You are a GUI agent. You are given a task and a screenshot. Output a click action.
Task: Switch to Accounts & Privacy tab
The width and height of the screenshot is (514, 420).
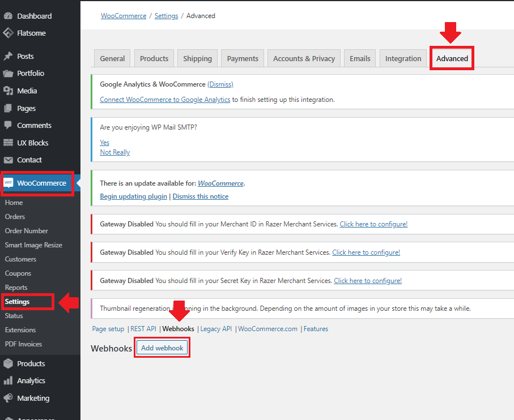tap(304, 58)
